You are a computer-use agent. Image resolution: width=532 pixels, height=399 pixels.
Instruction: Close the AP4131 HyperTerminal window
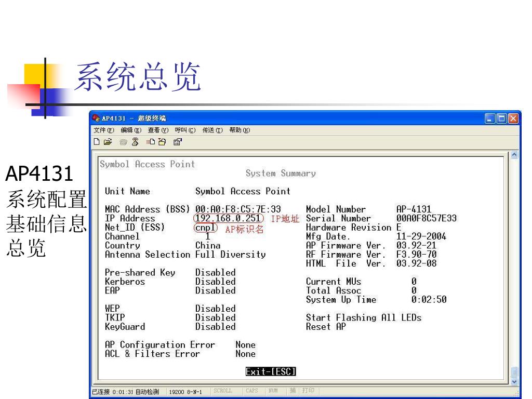(x=513, y=118)
